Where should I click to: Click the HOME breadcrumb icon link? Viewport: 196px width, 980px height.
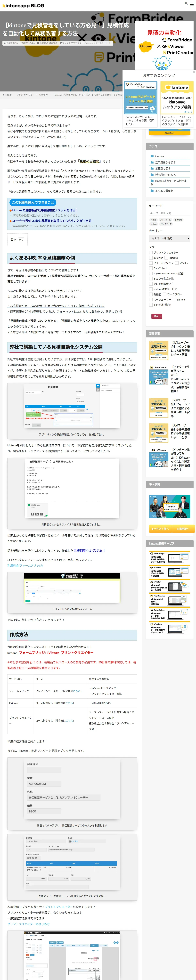coord(7,95)
